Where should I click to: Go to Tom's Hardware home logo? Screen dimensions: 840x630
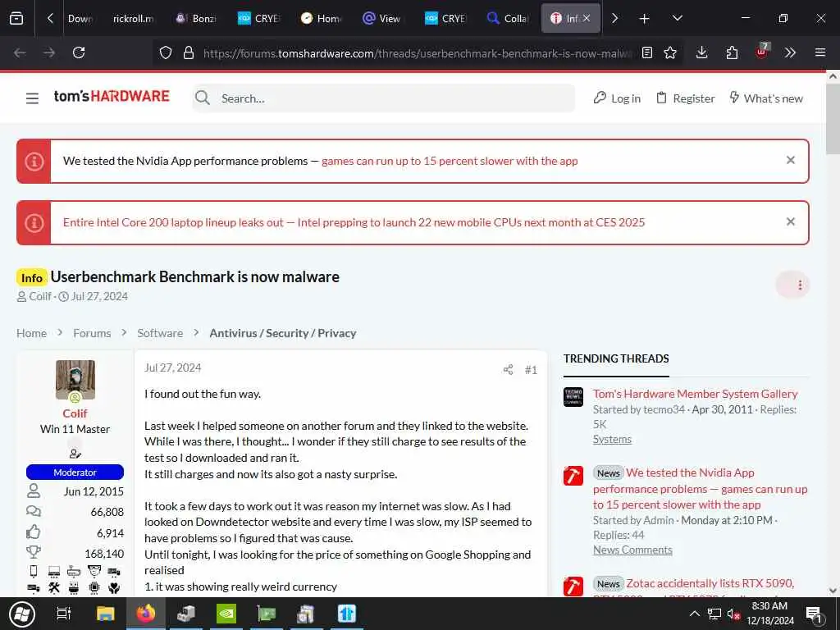[x=112, y=97]
